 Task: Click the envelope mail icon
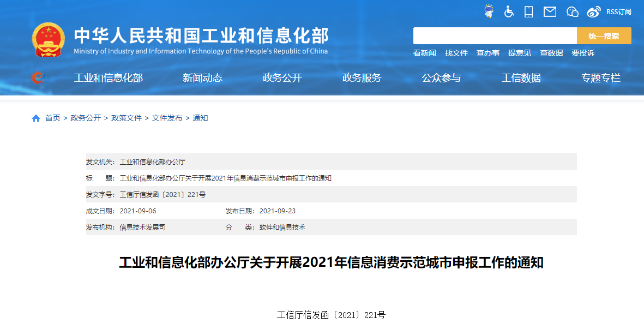pos(550,11)
